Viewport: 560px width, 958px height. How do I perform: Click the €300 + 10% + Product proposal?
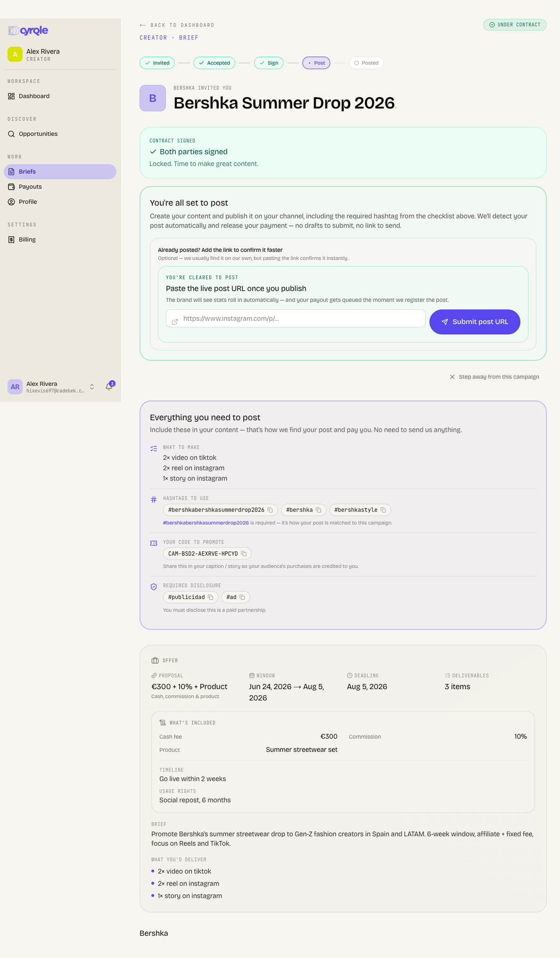point(189,687)
